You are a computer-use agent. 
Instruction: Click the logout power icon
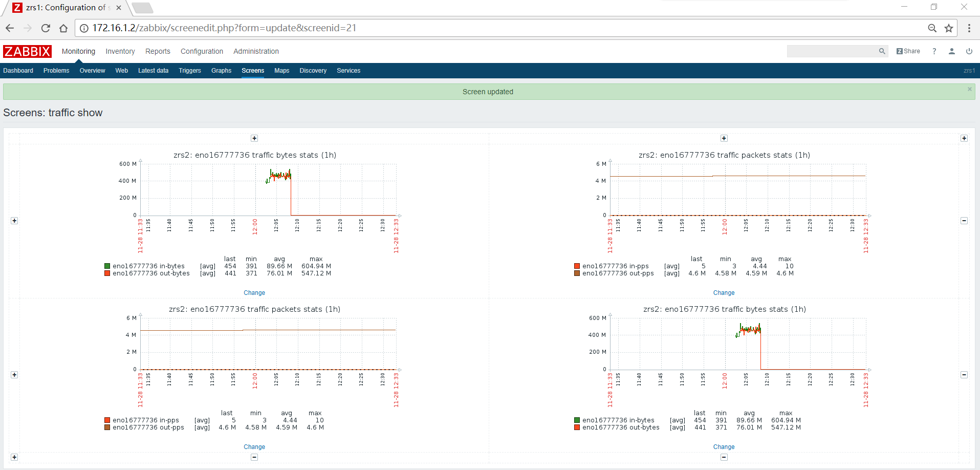click(969, 51)
